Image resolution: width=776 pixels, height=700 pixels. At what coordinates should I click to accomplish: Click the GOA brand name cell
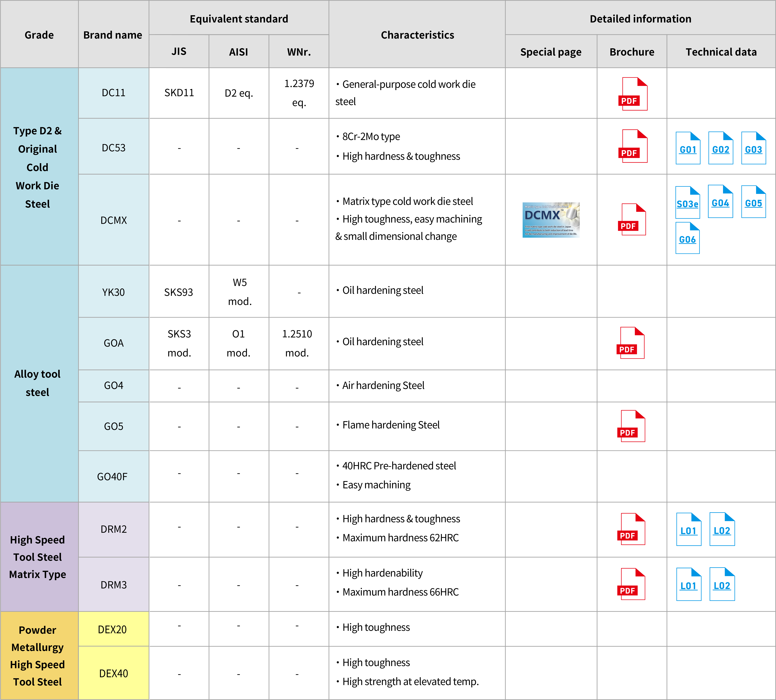[x=114, y=343]
